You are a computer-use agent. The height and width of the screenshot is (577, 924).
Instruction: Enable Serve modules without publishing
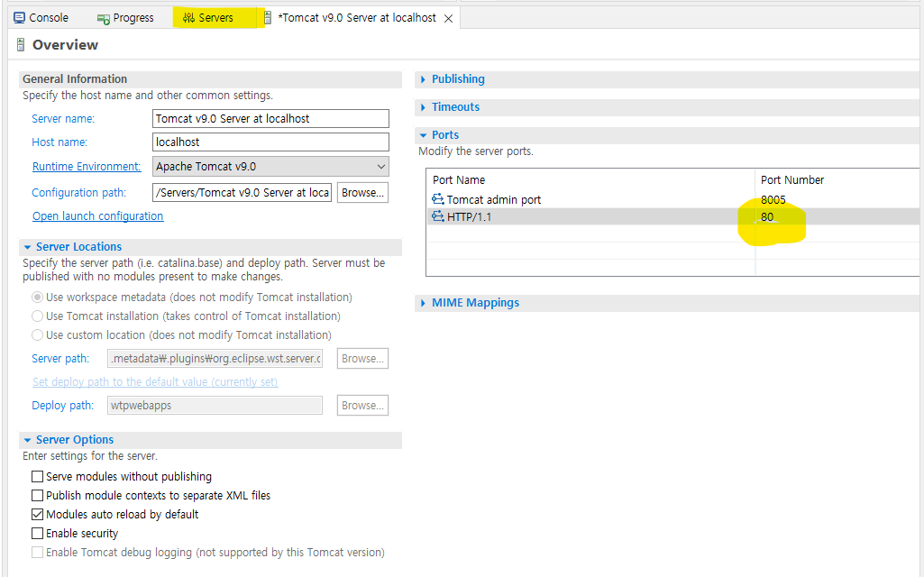tap(37, 476)
